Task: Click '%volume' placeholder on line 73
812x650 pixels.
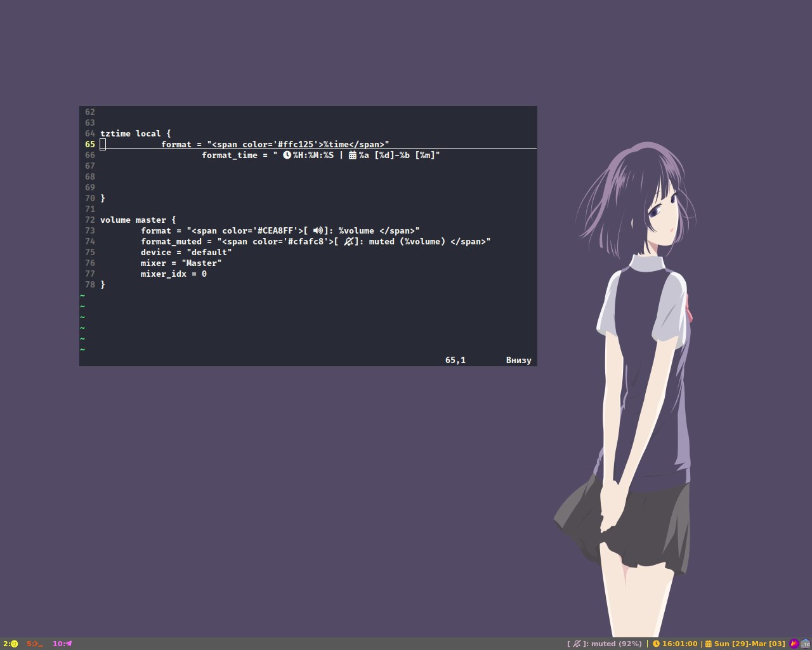Action: [x=357, y=231]
